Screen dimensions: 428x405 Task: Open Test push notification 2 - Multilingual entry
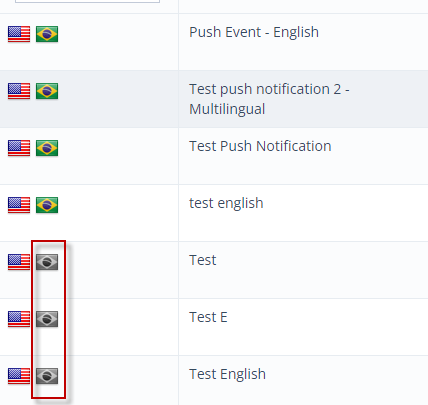click(x=269, y=99)
